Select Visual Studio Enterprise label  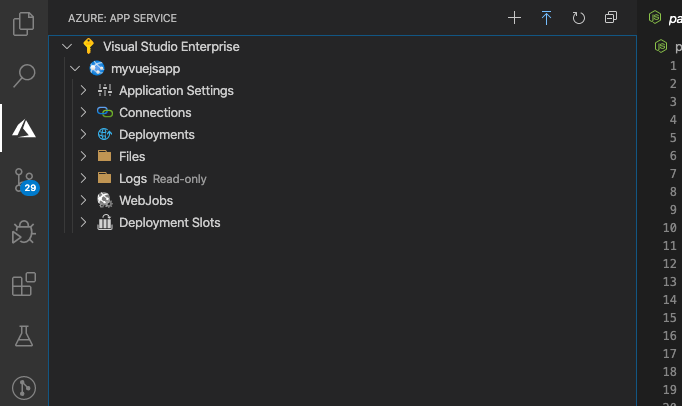[171, 47]
